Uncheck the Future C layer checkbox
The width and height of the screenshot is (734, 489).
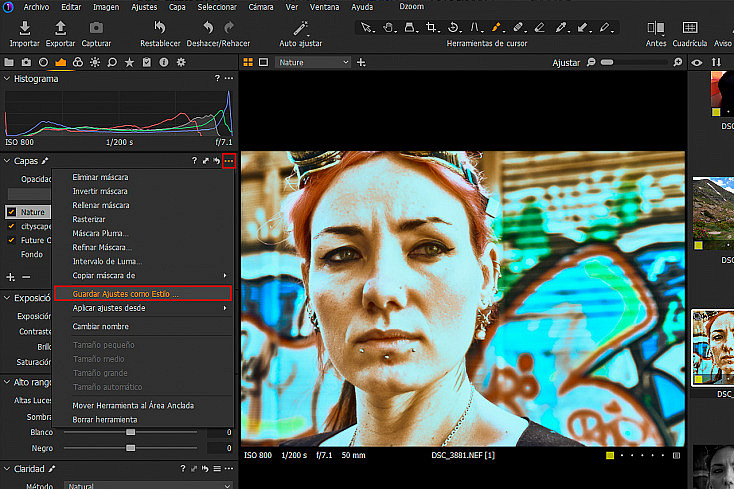(12, 240)
